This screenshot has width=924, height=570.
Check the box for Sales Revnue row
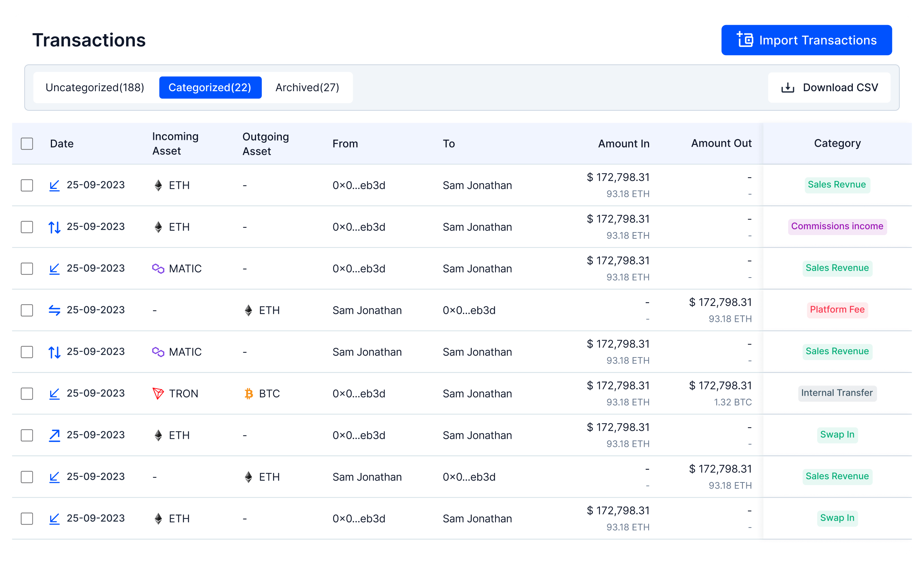click(27, 186)
